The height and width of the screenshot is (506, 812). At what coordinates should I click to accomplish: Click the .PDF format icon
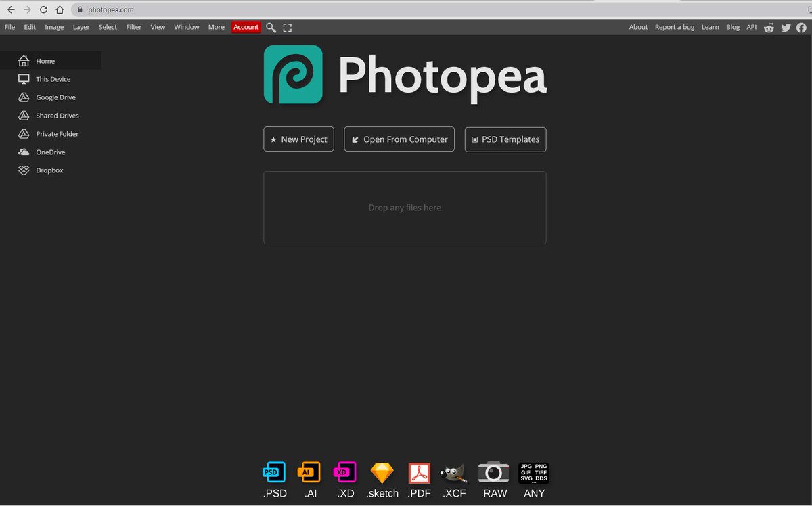coord(420,472)
